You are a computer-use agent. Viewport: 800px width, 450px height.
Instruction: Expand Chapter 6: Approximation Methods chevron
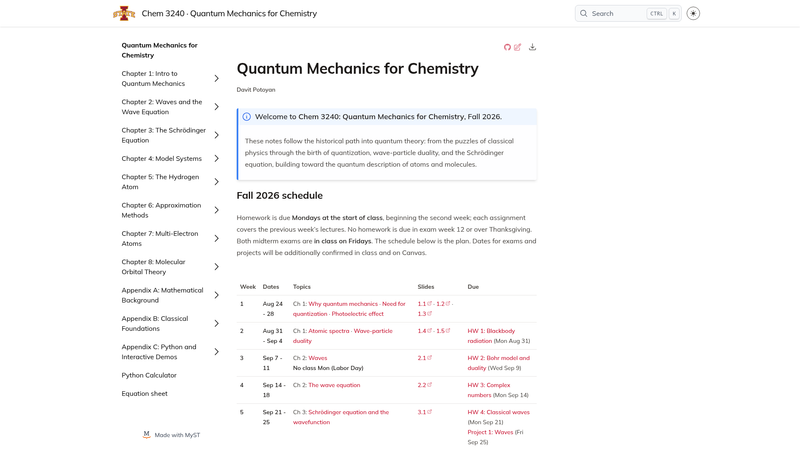click(x=216, y=210)
